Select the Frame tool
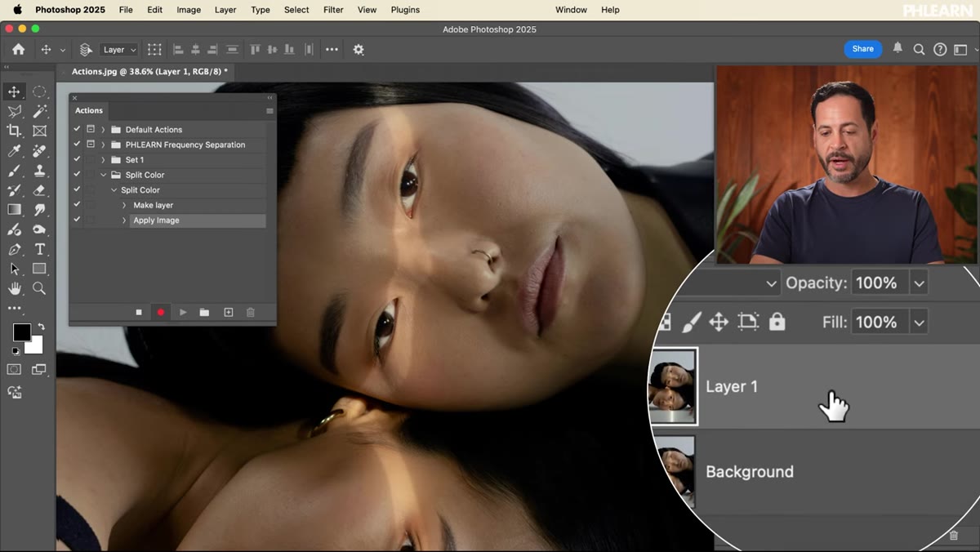980x552 pixels. [39, 131]
